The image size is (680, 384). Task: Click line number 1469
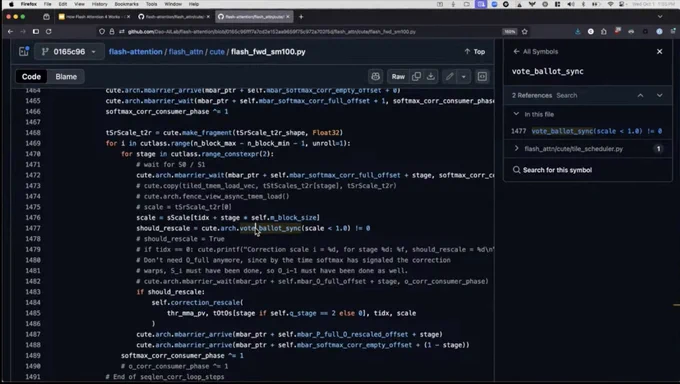pyautogui.click(x=33, y=143)
